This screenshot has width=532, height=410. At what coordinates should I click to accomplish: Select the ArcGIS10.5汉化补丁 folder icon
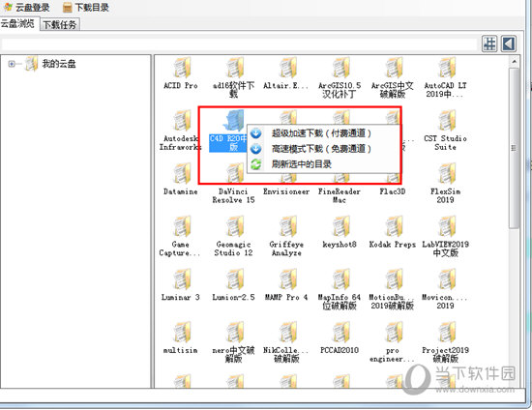(341, 68)
